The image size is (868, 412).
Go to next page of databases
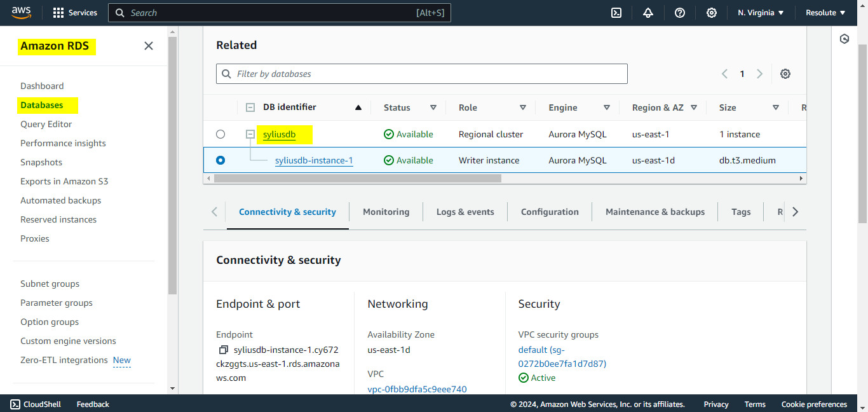pos(759,74)
